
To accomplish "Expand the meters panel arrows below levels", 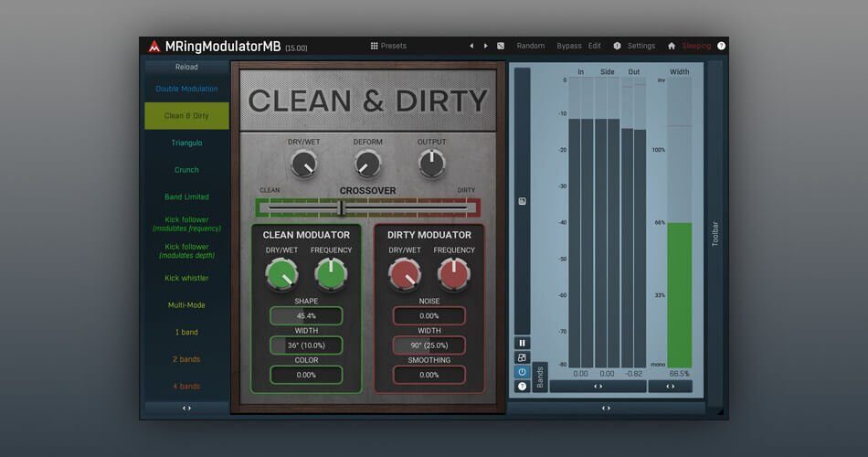I will [598, 387].
